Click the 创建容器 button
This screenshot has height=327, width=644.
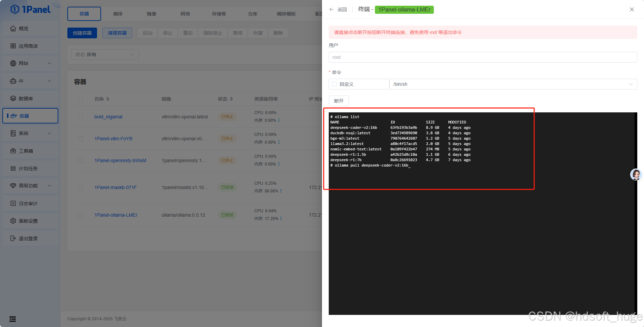point(82,33)
